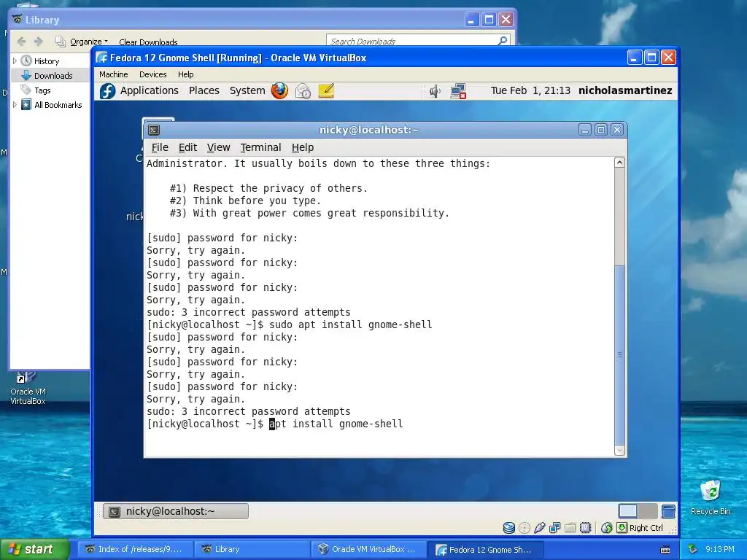The image size is (747, 560).
Task: Click nicholasmartinez user name in Fedora panel
Action: pos(625,90)
